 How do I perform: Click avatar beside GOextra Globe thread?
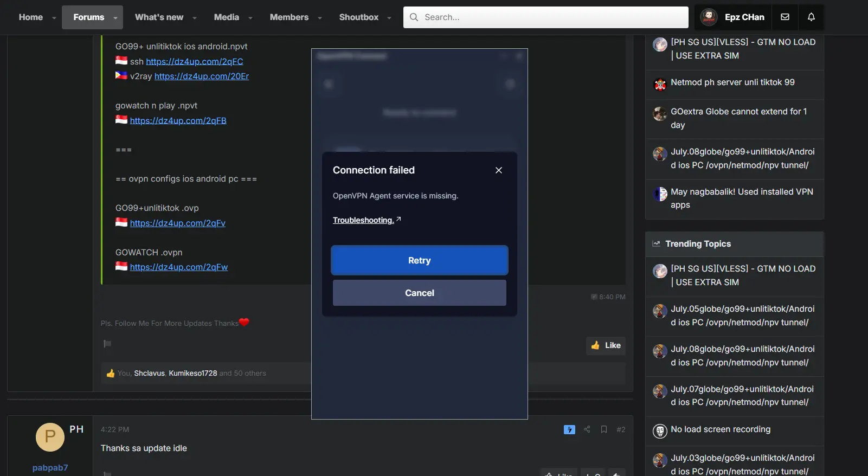(x=660, y=114)
